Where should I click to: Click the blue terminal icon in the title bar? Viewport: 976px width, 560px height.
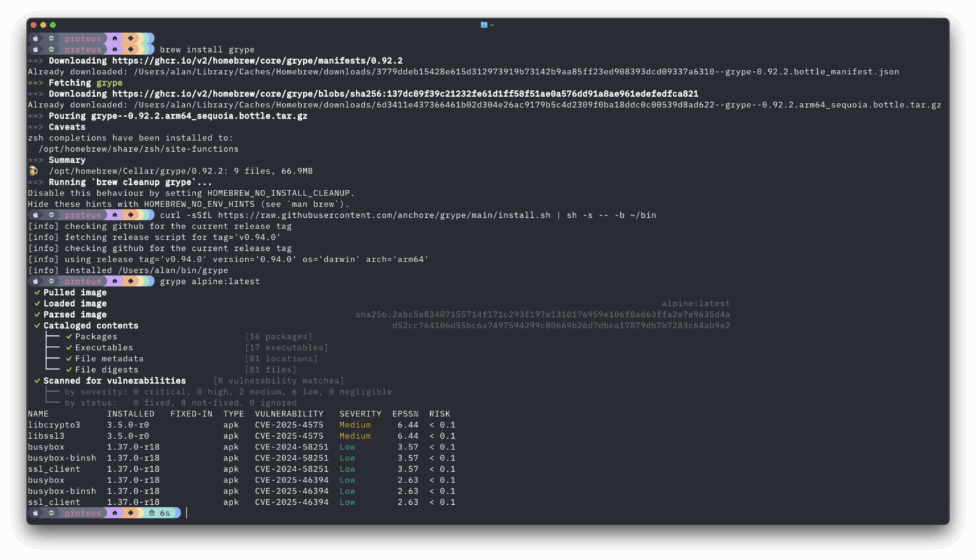click(x=483, y=25)
